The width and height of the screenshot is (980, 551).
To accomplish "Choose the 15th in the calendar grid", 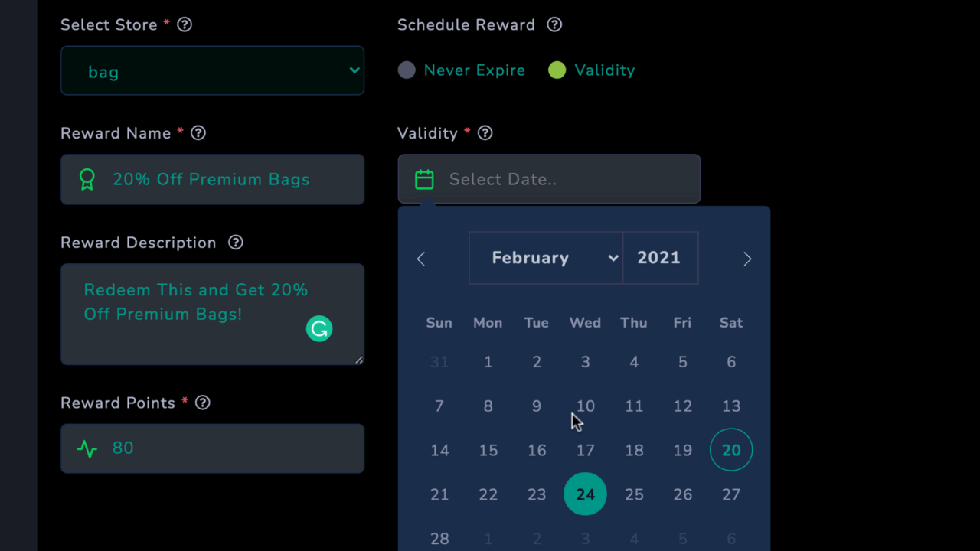I will point(488,450).
